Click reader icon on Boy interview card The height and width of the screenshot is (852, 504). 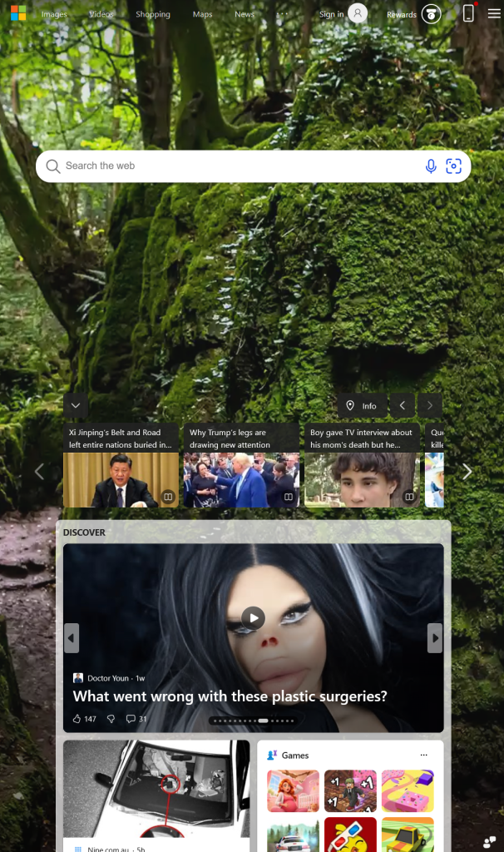tap(409, 496)
